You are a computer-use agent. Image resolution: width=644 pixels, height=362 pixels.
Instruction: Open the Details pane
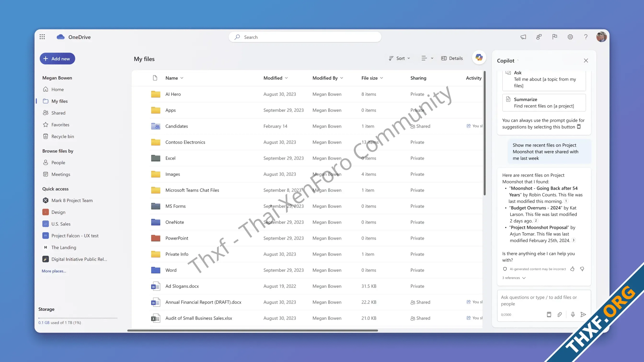coord(452,58)
